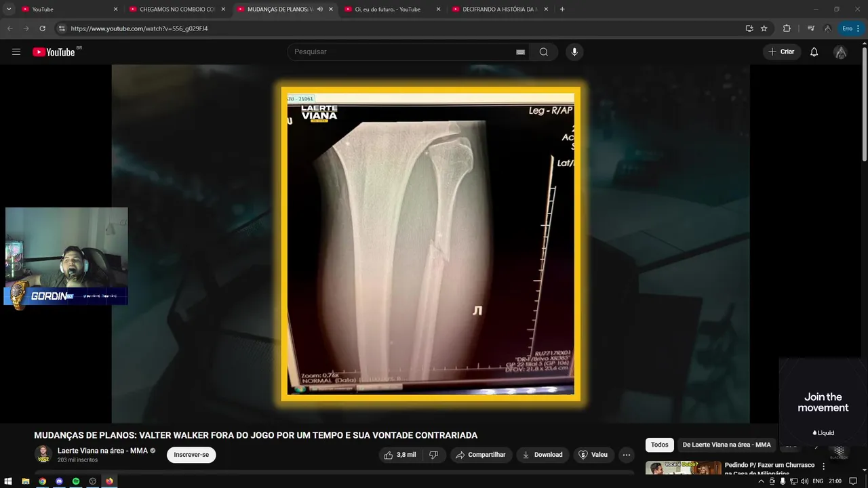Screen dimensions: 868x488
Task: Open the Pedindo P/ Fazer um Churrasco video title
Action: pos(770,469)
